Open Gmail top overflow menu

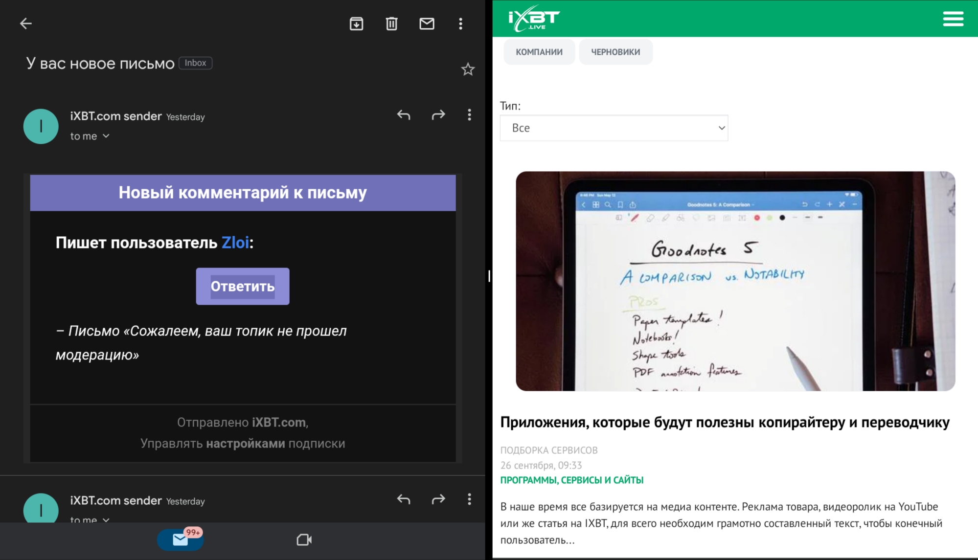tap(460, 23)
